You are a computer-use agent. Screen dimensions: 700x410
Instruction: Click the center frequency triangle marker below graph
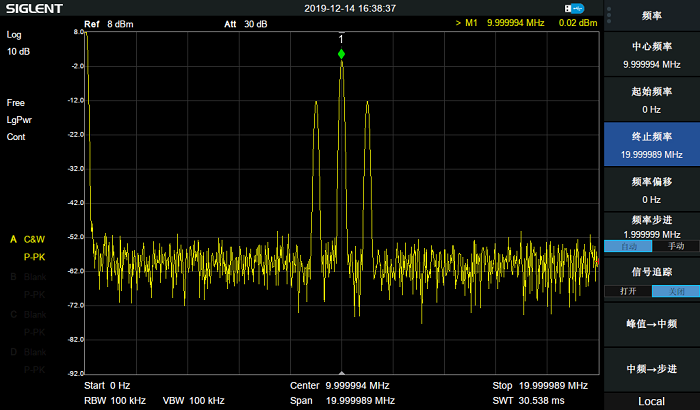tap(342, 372)
